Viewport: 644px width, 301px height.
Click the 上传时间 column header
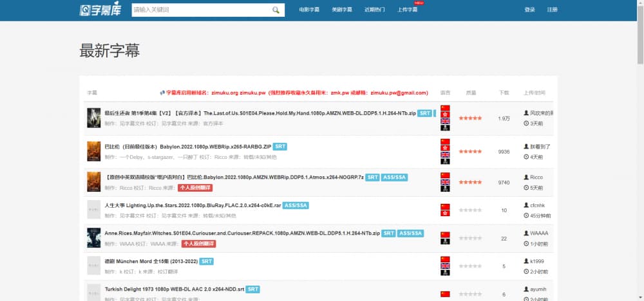pos(535,93)
